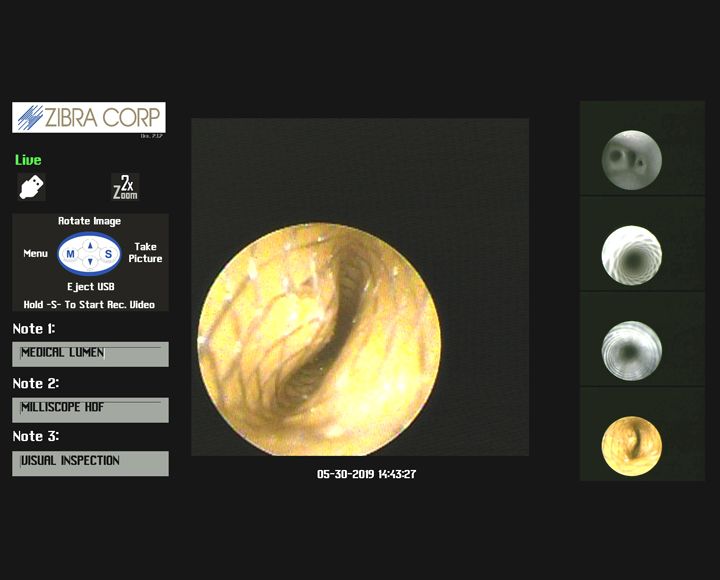Click the Live status indicator

(28, 160)
